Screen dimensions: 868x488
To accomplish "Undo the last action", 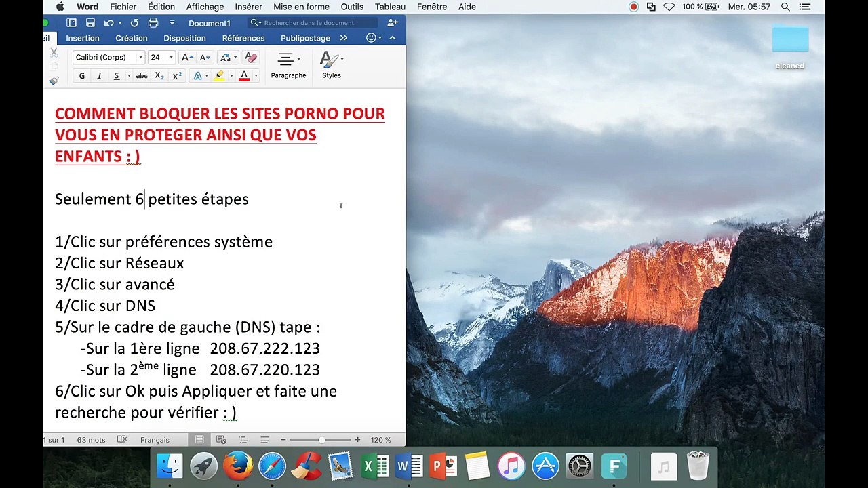I will tap(108, 23).
